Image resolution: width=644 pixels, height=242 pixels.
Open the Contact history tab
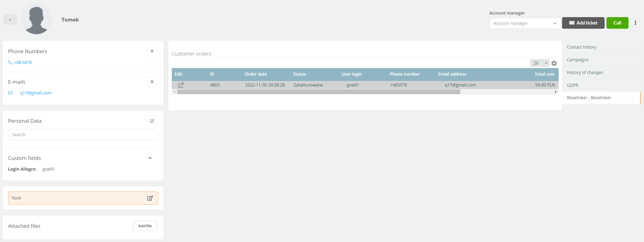click(601, 47)
